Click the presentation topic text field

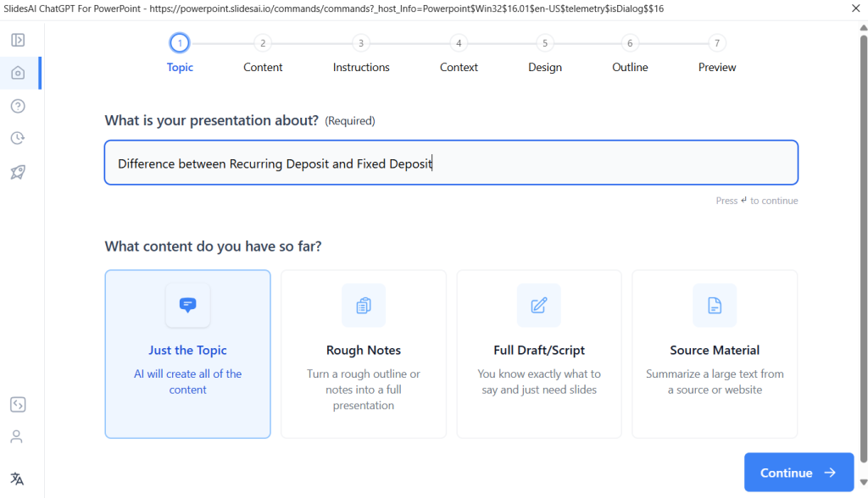click(x=451, y=163)
